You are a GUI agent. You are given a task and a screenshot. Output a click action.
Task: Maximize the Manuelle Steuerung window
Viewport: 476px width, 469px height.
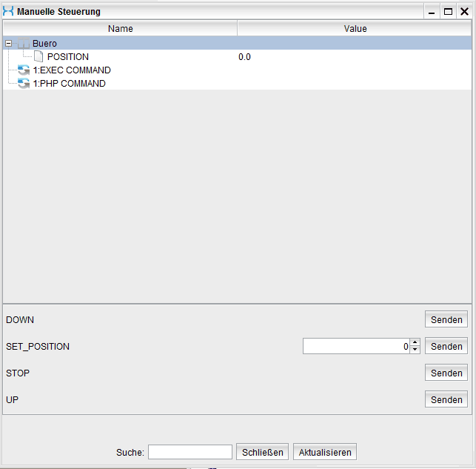pos(448,12)
